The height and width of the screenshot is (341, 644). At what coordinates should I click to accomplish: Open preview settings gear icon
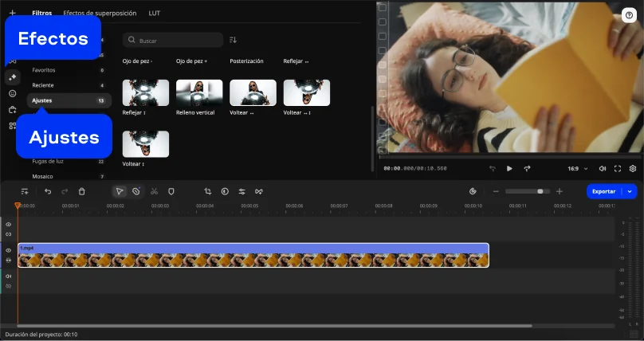tap(633, 169)
